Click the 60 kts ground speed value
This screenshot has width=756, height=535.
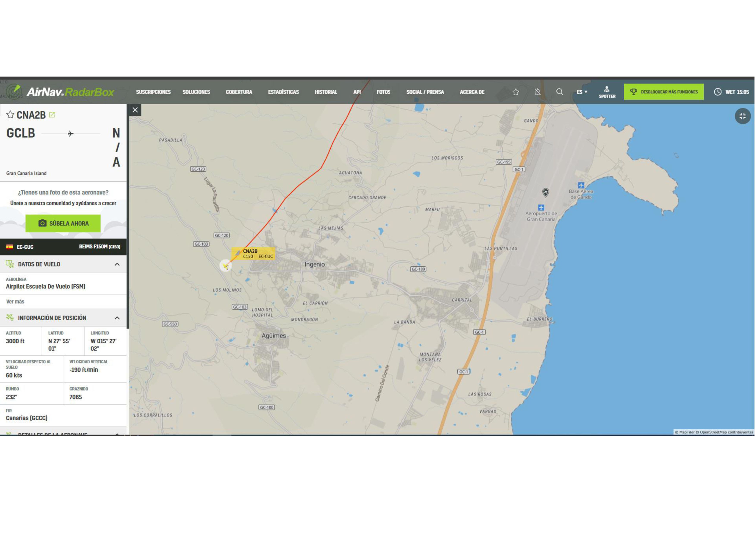(14, 375)
